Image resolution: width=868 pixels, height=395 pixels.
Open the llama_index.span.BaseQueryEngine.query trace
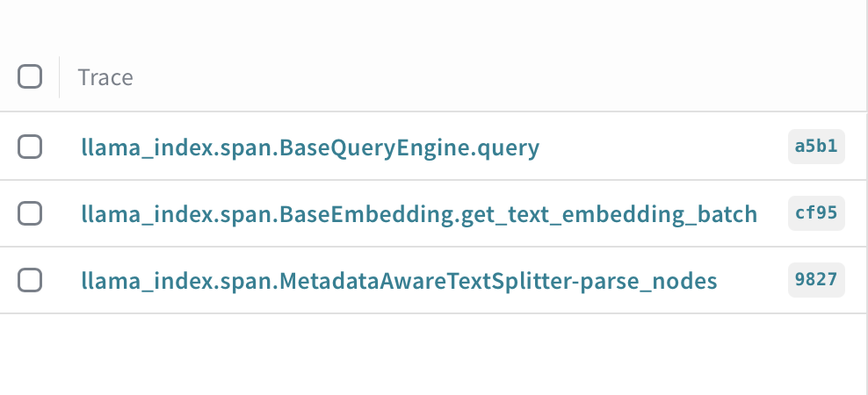[x=310, y=147]
